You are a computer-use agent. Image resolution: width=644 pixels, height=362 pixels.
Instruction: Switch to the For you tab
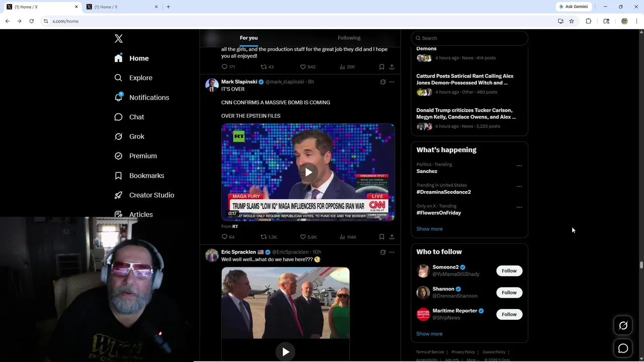click(249, 38)
